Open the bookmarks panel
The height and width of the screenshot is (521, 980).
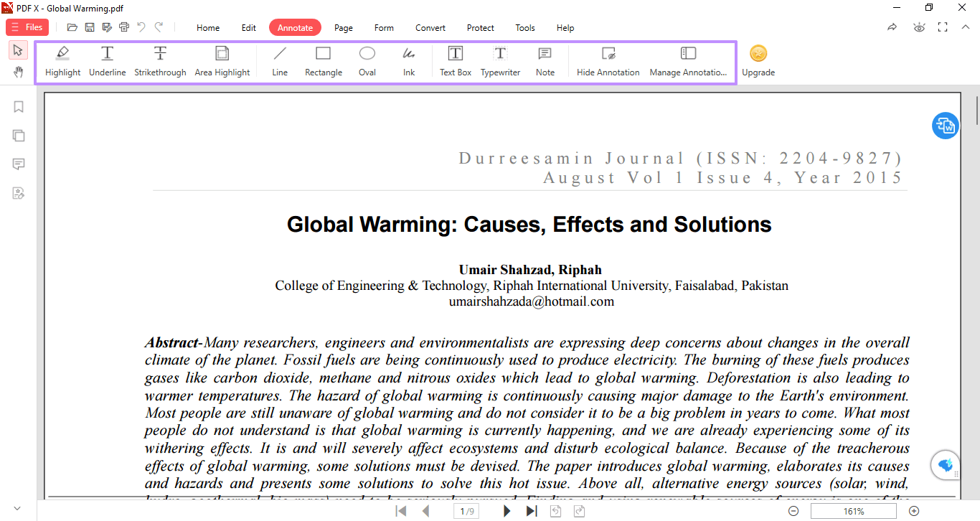click(18, 106)
